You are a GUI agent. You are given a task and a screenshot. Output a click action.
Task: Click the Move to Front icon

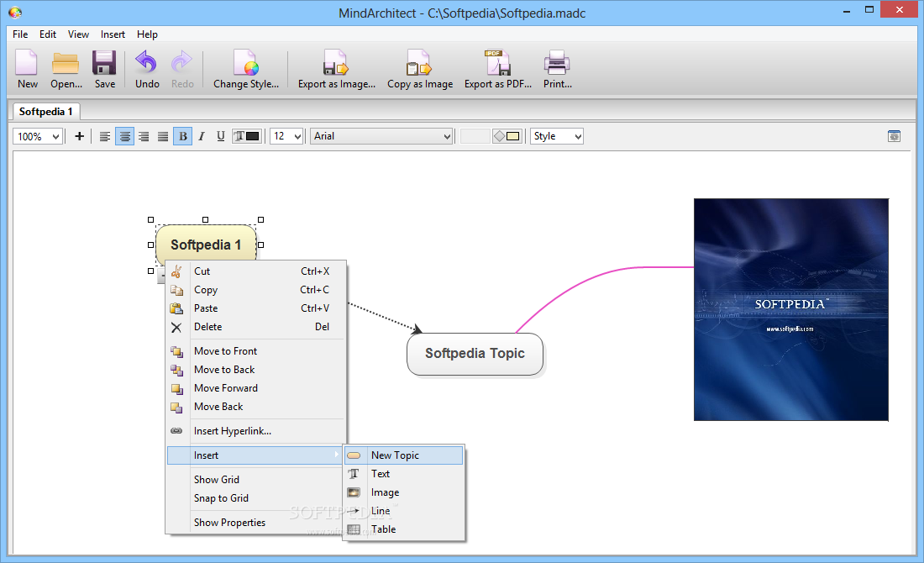pyautogui.click(x=176, y=351)
